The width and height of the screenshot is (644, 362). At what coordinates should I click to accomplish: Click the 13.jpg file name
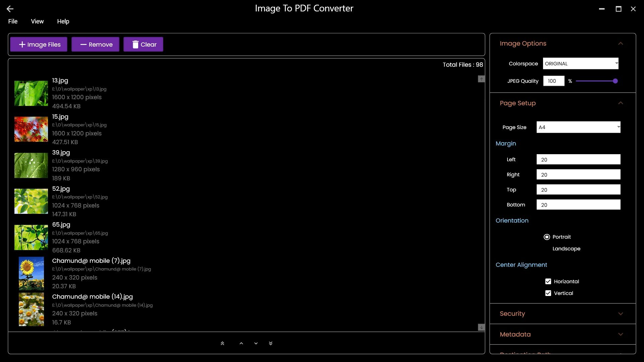tap(60, 80)
